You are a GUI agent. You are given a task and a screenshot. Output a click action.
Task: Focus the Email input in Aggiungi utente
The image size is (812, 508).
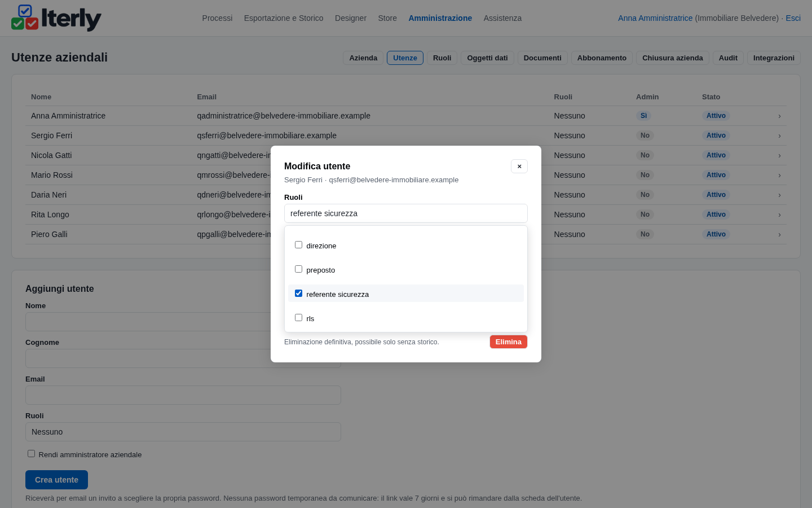point(183,395)
